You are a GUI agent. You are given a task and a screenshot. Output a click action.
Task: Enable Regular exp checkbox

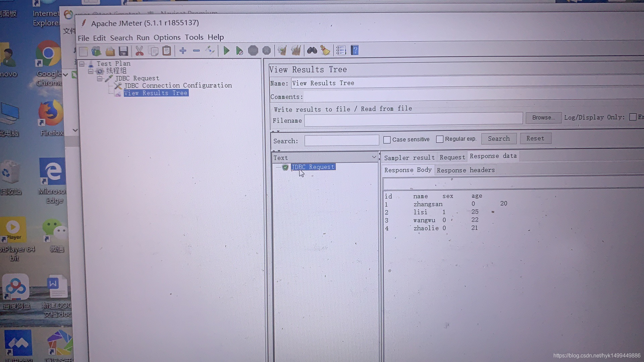[439, 138]
